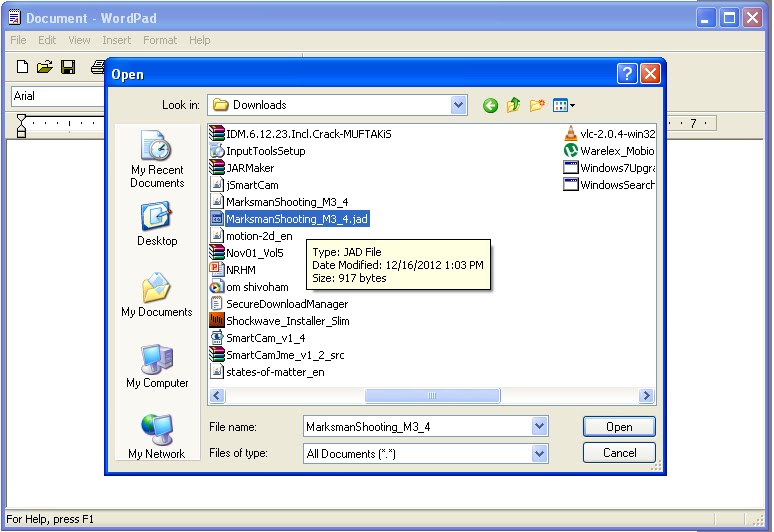The width and height of the screenshot is (774, 532).
Task: Open My Computer in places bar
Action: (x=157, y=366)
